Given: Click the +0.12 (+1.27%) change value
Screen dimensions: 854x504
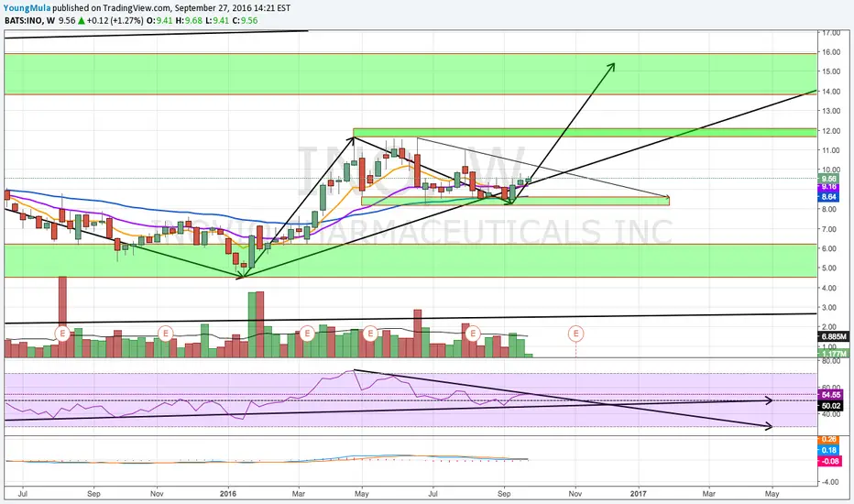Looking at the screenshot, I should point(115,21).
